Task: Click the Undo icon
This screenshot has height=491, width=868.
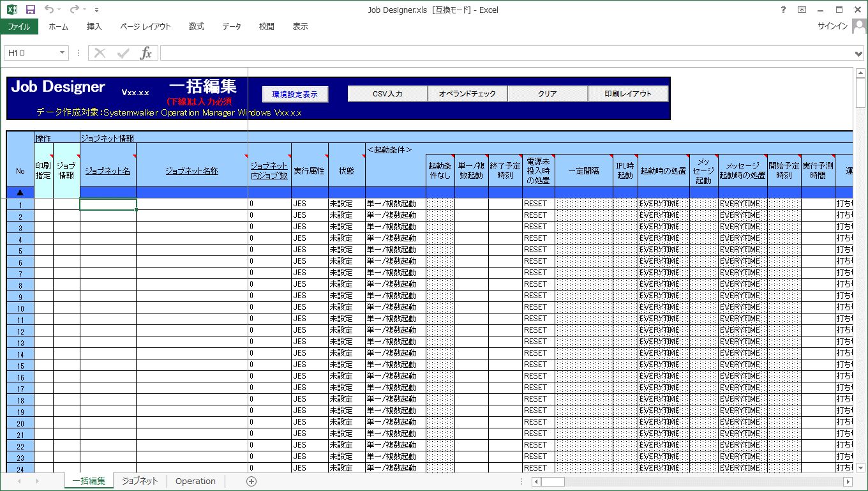Action: (x=49, y=10)
